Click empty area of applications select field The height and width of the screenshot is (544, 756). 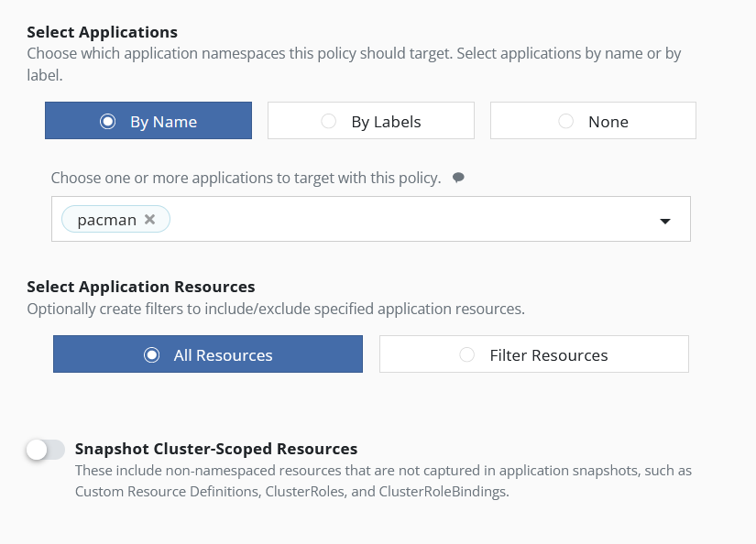(412, 220)
